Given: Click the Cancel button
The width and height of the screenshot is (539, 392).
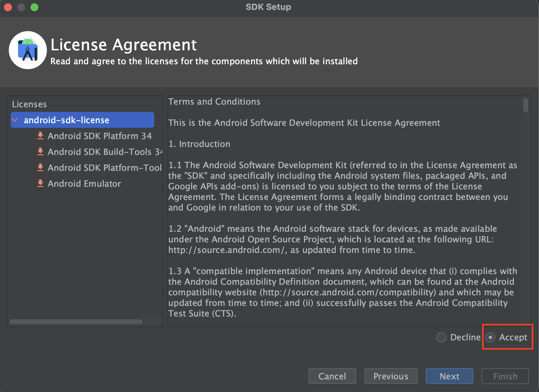Looking at the screenshot, I should point(332,376).
